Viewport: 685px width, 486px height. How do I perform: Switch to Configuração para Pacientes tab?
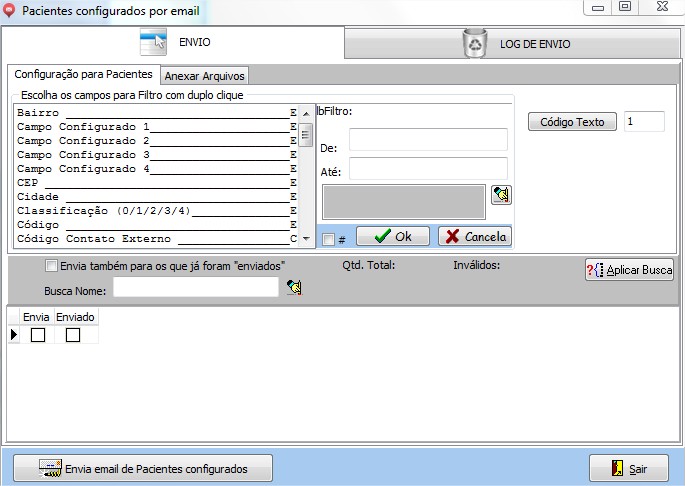[x=83, y=74]
